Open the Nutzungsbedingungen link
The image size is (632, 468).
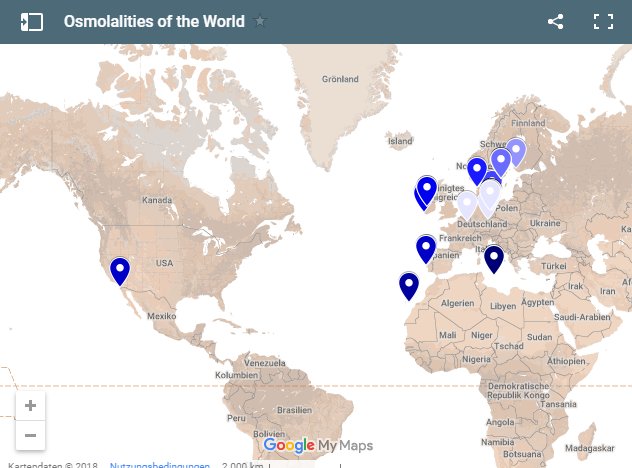(x=160, y=465)
